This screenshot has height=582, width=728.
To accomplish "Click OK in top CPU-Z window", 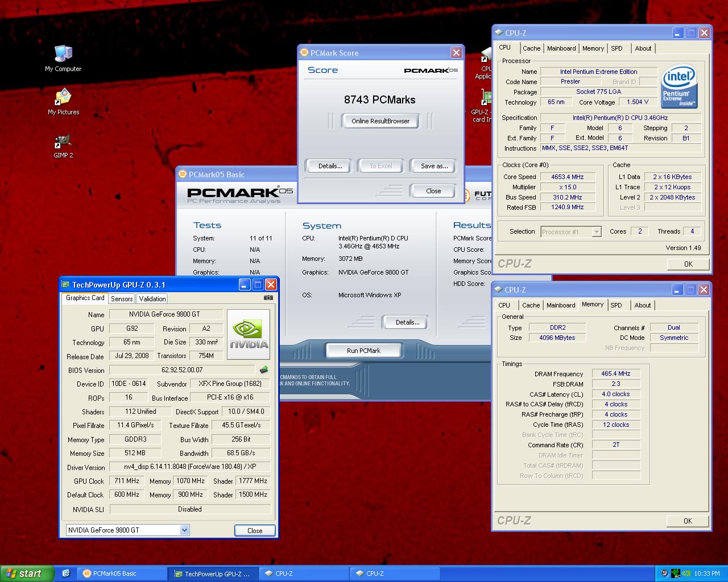I will (688, 264).
